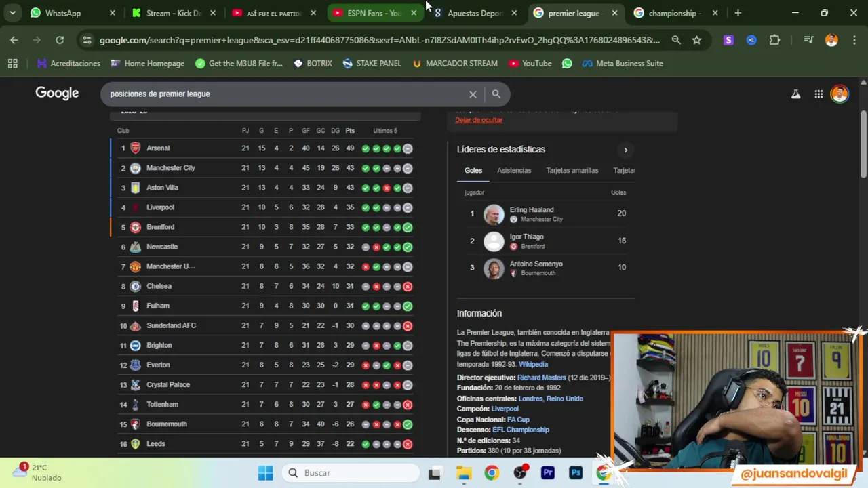The image size is (868, 488).
Task: Open Search Labs flask icon
Action: [x=795, y=94]
